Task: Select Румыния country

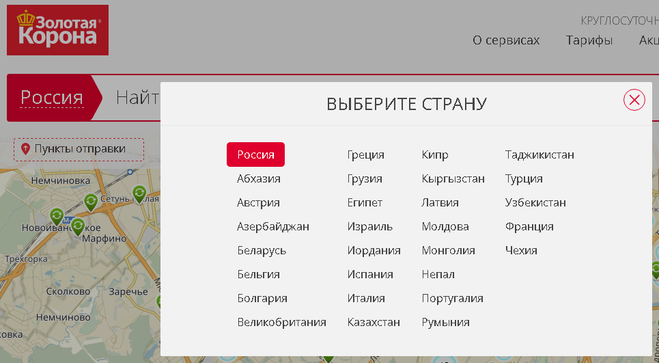Action: point(445,322)
